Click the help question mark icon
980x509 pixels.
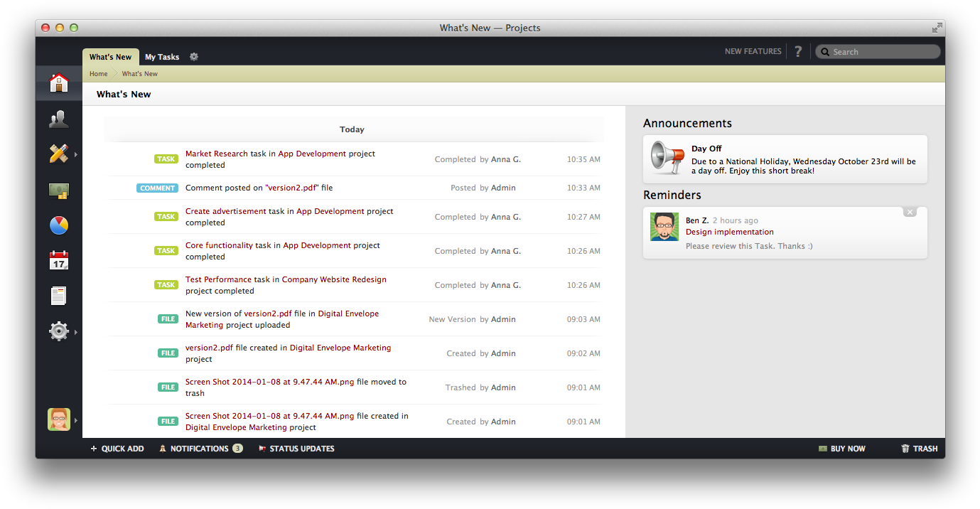pyautogui.click(x=797, y=51)
